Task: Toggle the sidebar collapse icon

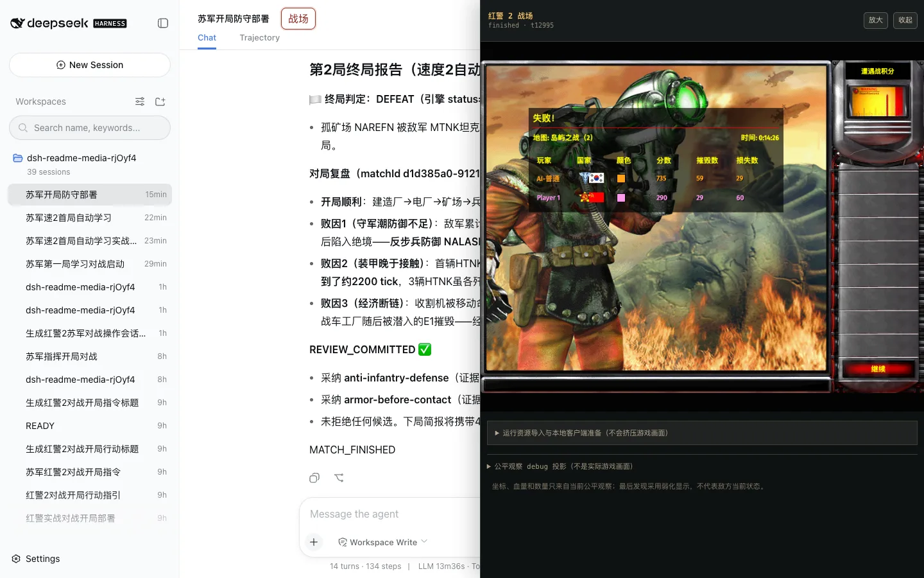Action: [x=163, y=23]
